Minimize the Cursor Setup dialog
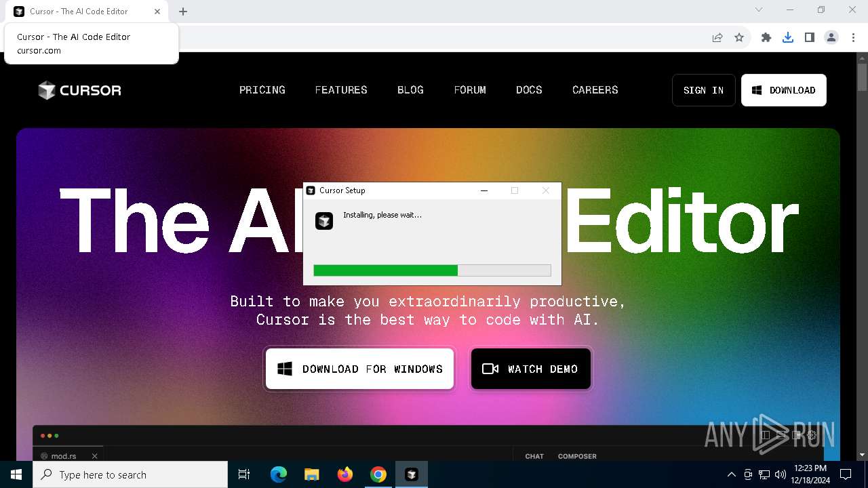The height and width of the screenshot is (488, 868). [x=484, y=190]
